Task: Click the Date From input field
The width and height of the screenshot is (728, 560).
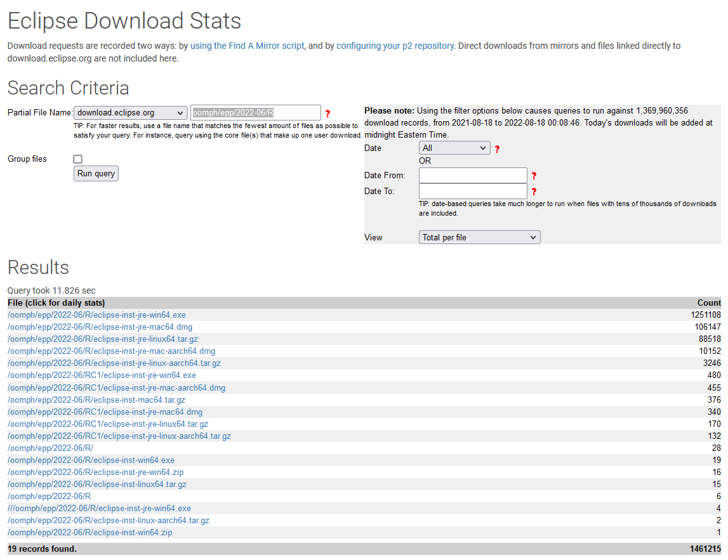Action: pos(473,176)
